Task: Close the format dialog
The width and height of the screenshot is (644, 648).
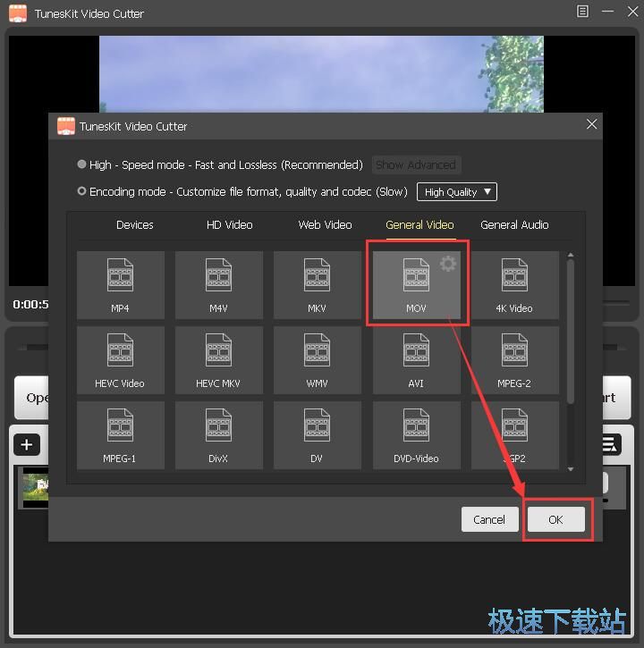Action: pyautogui.click(x=591, y=124)
